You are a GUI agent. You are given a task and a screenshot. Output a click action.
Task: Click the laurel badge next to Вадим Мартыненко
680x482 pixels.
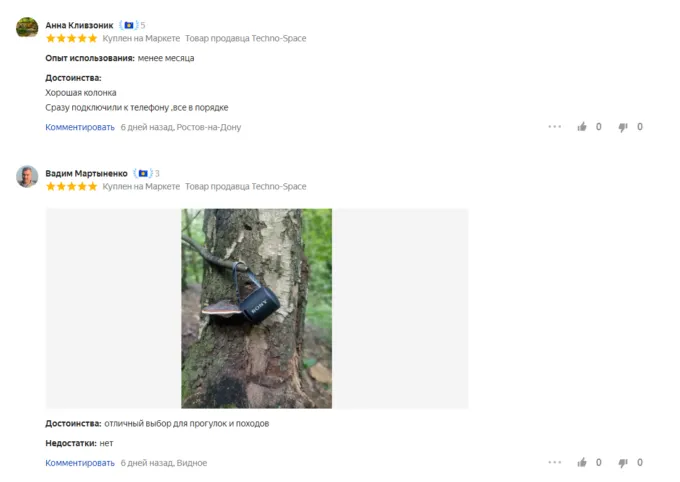tap(143, 174)
